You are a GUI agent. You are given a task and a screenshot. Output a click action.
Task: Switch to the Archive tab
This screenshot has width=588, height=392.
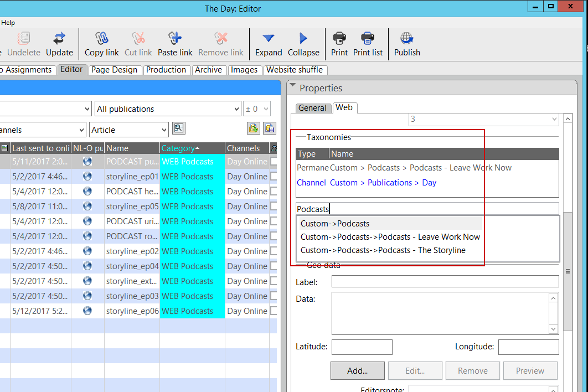[x=209, y=70]
